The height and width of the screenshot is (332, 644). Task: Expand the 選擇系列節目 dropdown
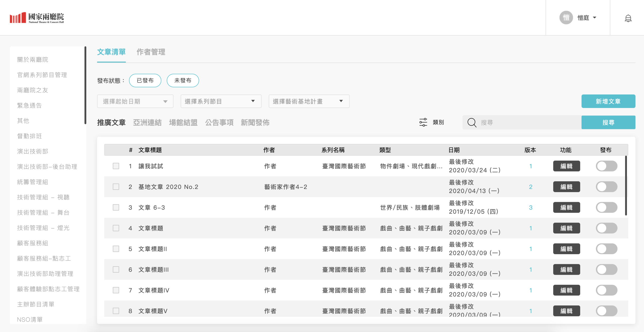pos(221,101)
